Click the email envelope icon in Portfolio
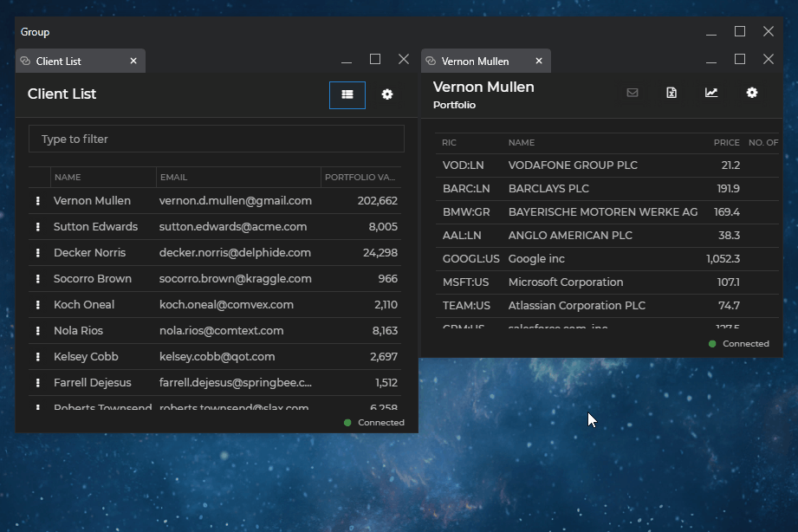This screenshot has height=532, width=798. pos(633,93)
